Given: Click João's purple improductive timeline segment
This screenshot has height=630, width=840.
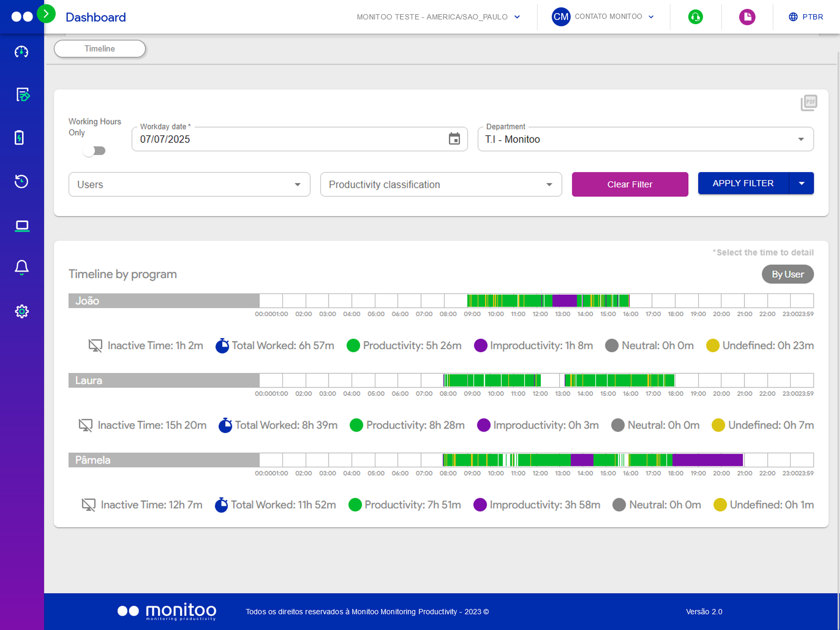Looking at the screenshot, I should click(x=564, y=301).
